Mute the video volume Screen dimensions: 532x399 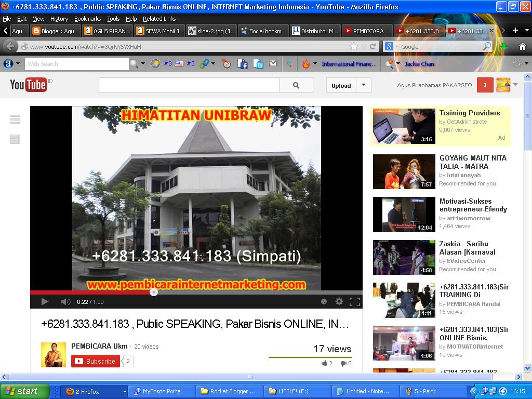tap(65, 302)
